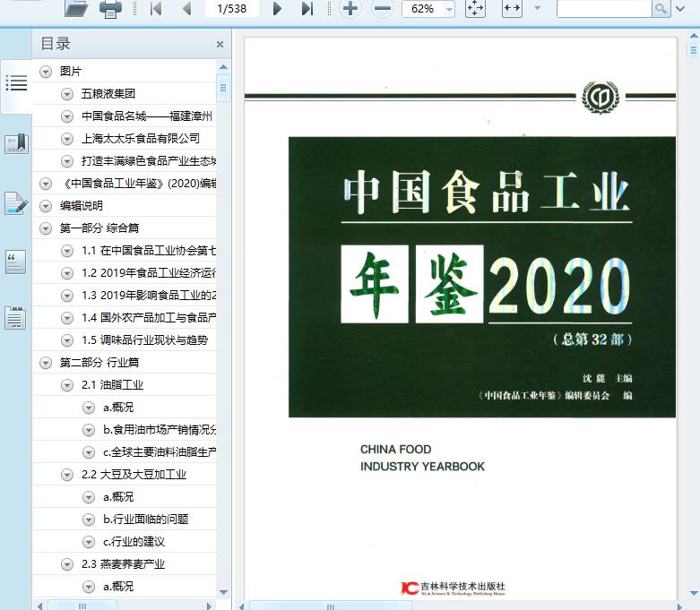The width and height of the screenshot is (700, 610).
Task: Fit page to window
Action: pyautogui.click(x=475, y=8)
